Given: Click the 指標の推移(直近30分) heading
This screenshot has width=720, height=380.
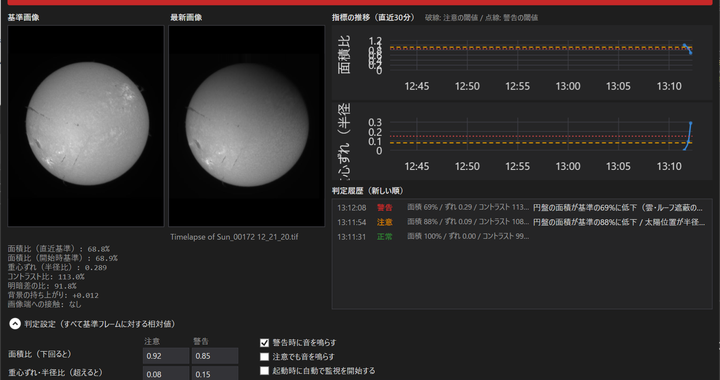Looking at the screenshot, I should click(373, 17).
